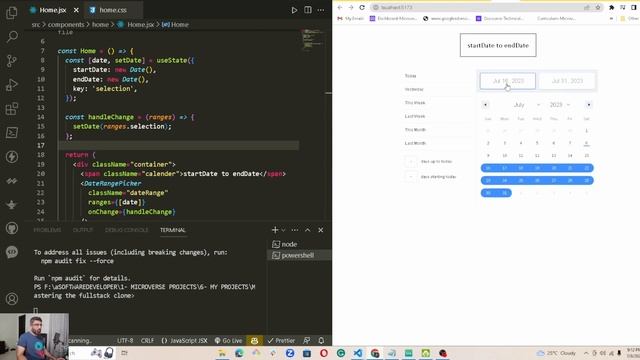Go to next month in calendar
This screenshot has width=640, height=360.
click(589, 105)
